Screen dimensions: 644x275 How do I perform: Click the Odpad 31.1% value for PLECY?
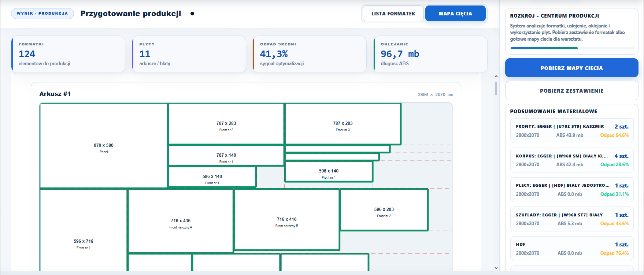(x=614, y=194)
